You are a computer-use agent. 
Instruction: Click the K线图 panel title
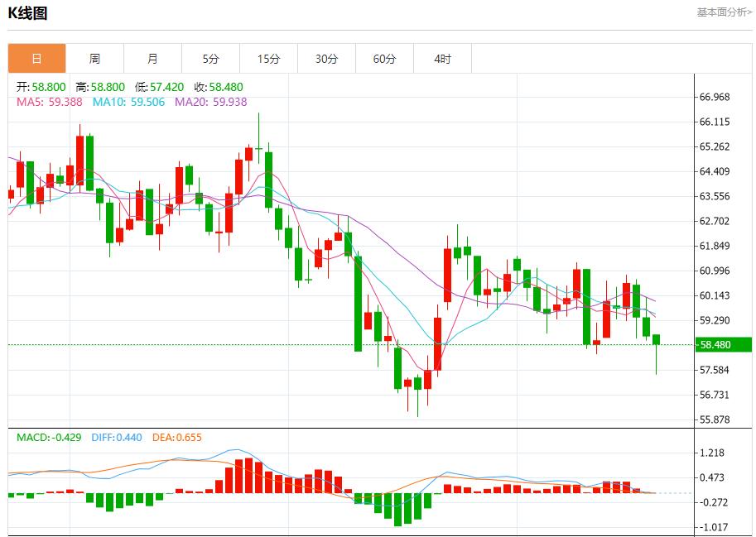(x=27, y=13)
